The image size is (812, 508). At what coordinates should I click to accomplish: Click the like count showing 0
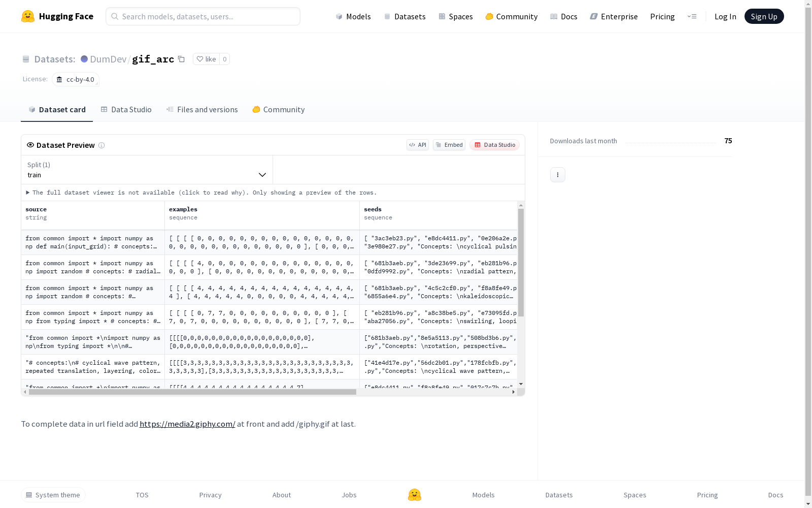click(225, 59)
